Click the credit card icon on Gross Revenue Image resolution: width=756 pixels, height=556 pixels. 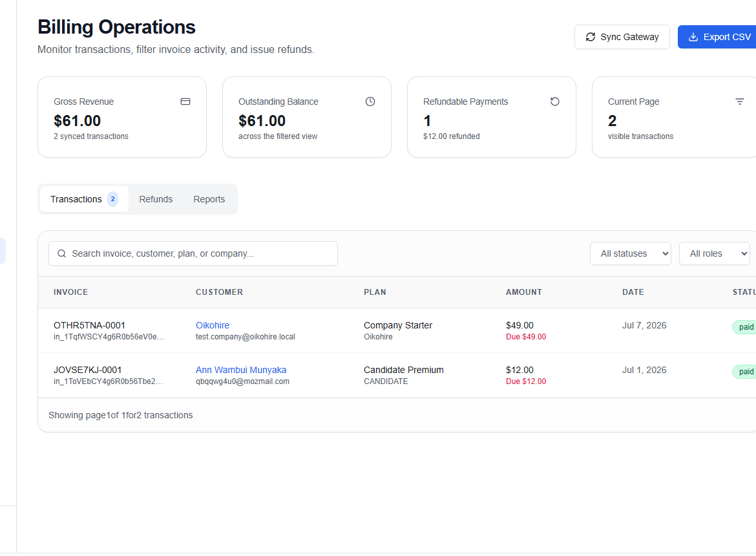point(185,102)
